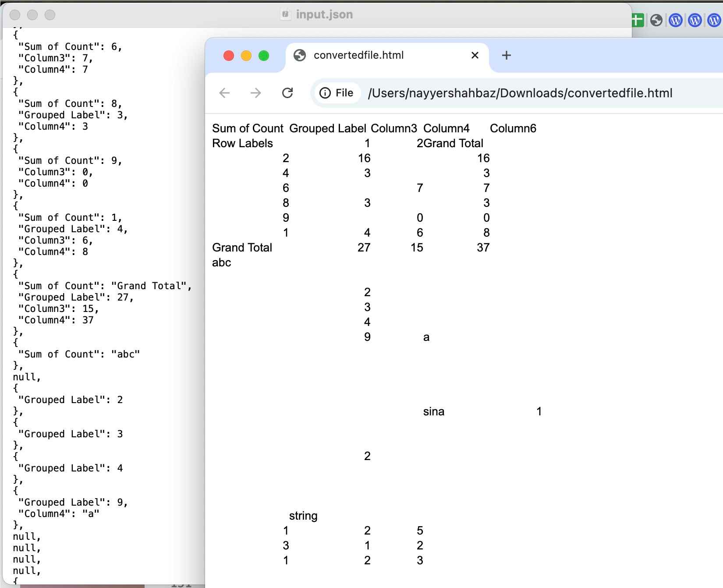Image resolution: width=723 pixels, height=588 pixels.
Task: Reload the convertedfile.html page
Action: (x=287, y=93)
